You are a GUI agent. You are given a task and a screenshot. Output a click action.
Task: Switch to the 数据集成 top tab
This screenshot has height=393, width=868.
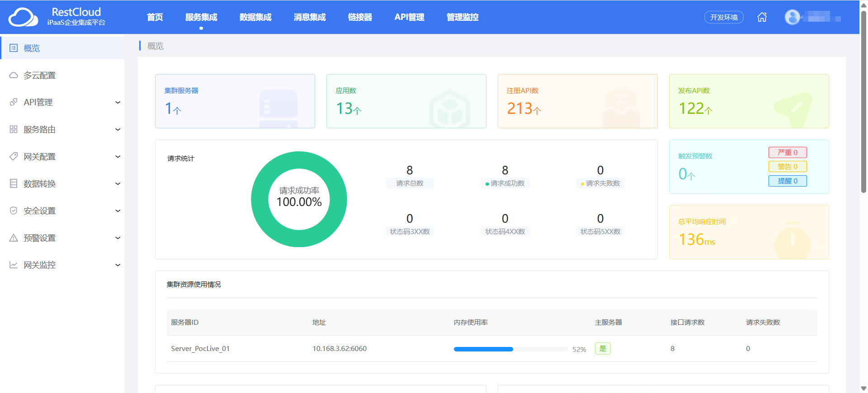click(255, 17)
